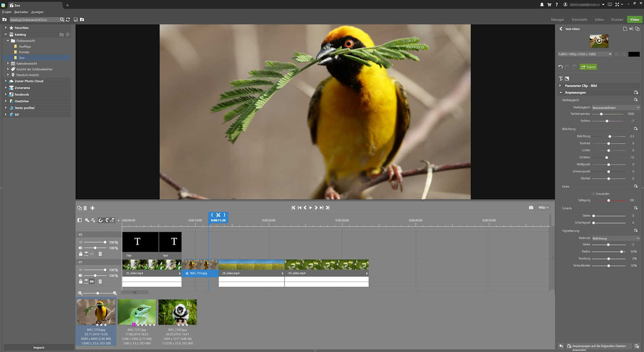The image size is (644, 352).
Task: Switch to the Entwickeln tab
Action: click(x=579, y=19)
